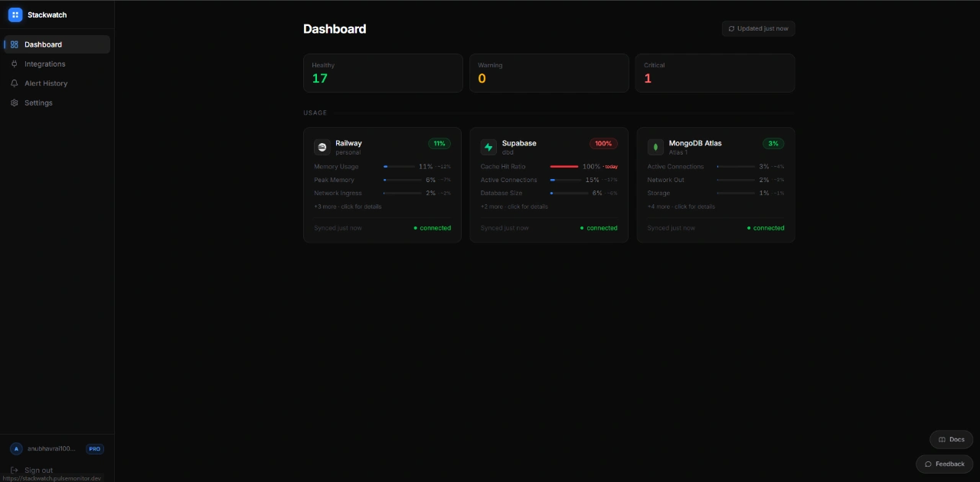Click MongoDB Atlas connected status indicator
Image resolution: width=980 pixels, height=482 pixels.
coord(766,228)
